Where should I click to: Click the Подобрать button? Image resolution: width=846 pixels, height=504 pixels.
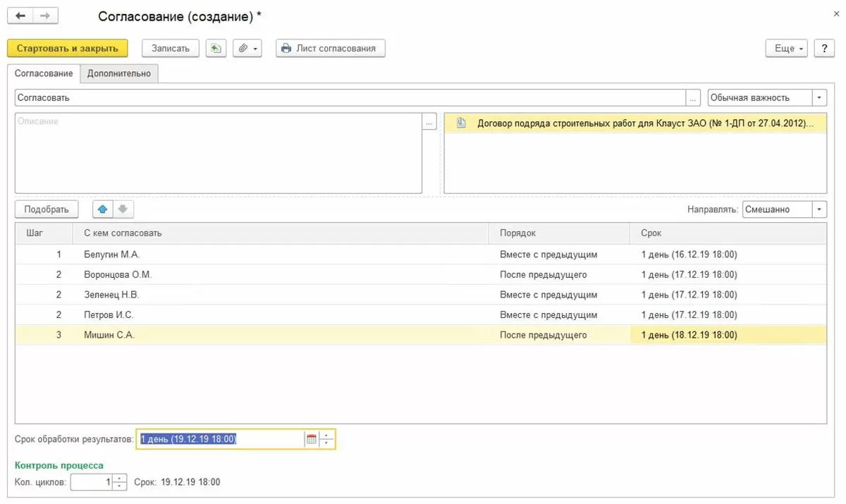point(47,209)
